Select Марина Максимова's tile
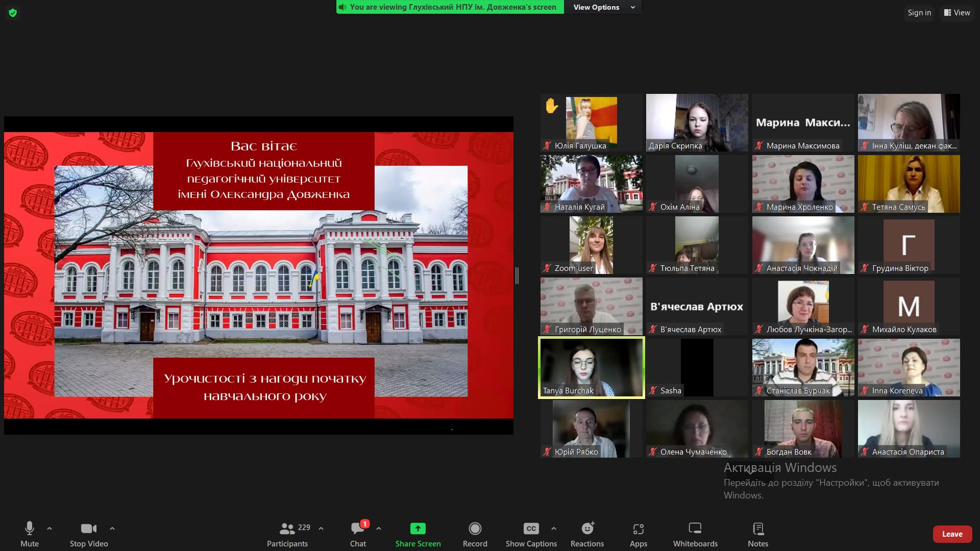The image size is (980, 551). (803, 122)
